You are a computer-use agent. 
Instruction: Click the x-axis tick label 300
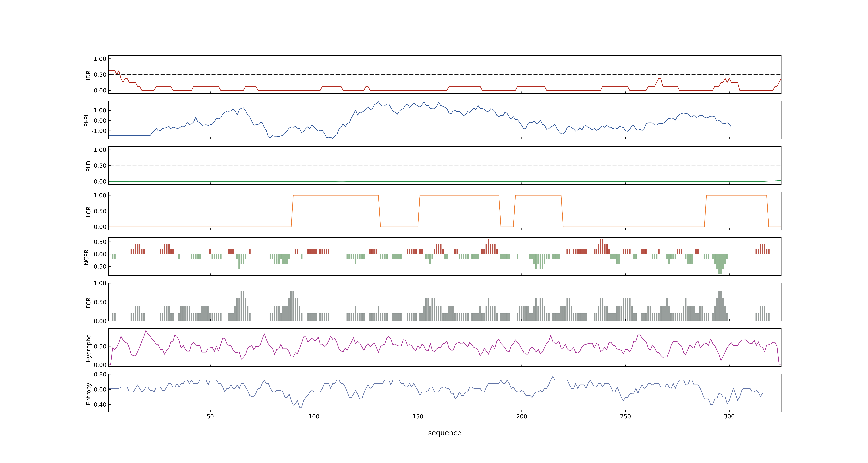[729, 416]
